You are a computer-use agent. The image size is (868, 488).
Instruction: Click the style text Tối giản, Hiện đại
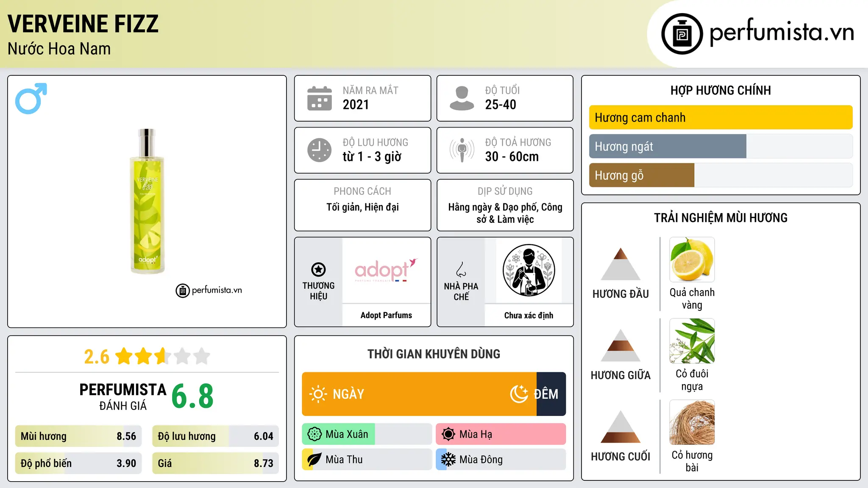[x=362, y=207]
